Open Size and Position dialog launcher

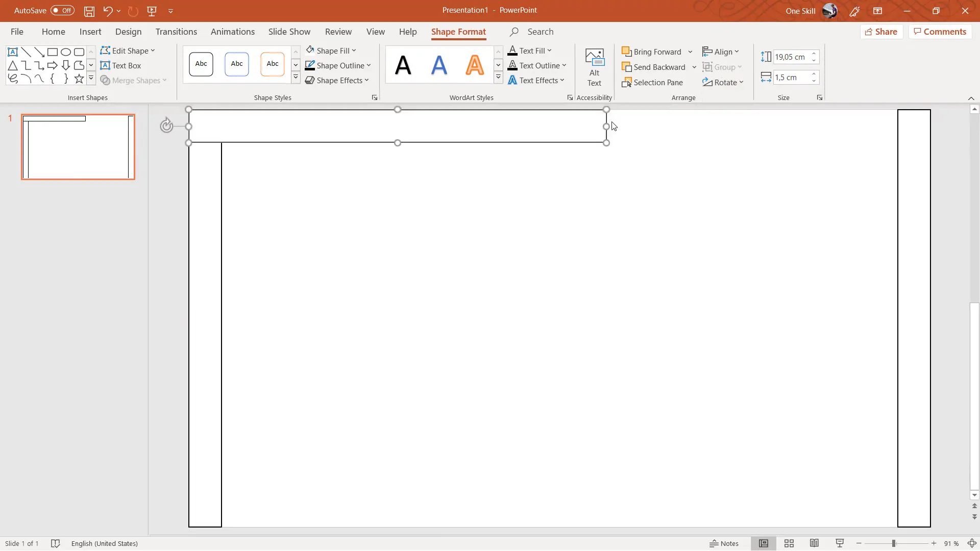click(820, 97)
